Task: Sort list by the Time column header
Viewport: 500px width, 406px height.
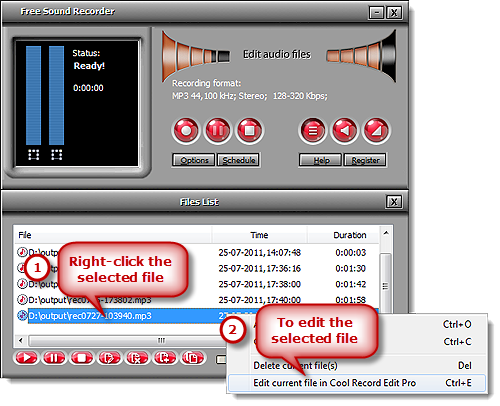Action: (x=259, y=235)
